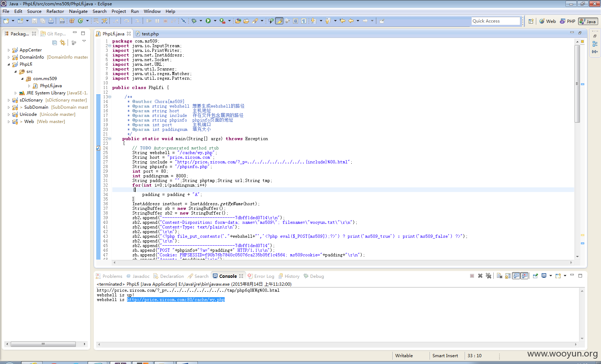Navigate Back with the yellow arrow

(351, 21)
